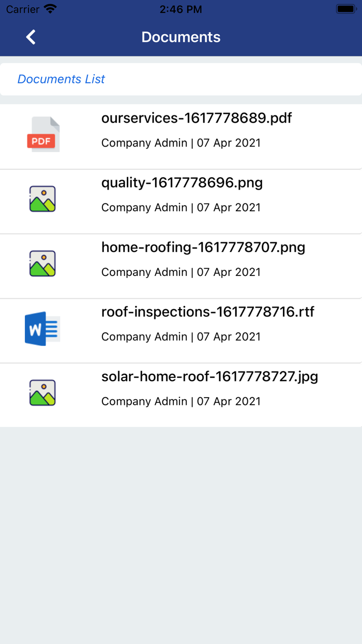Tap the image icon beside home-roofing file
Image resolution: width=362 pixels, height=644 pixels.
coord(42,264)
